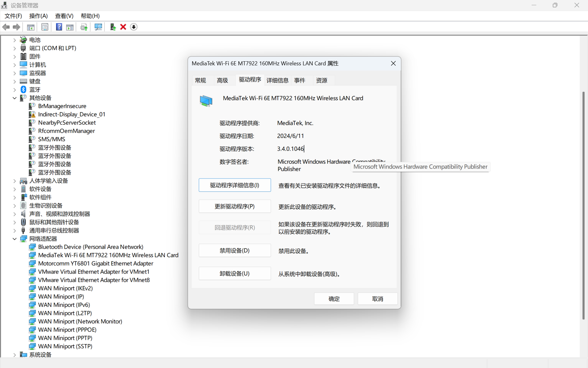This screenshot has height=368, width=588.
Task: Expand the 人体学输入设备 category
Action: coord(14,181)
